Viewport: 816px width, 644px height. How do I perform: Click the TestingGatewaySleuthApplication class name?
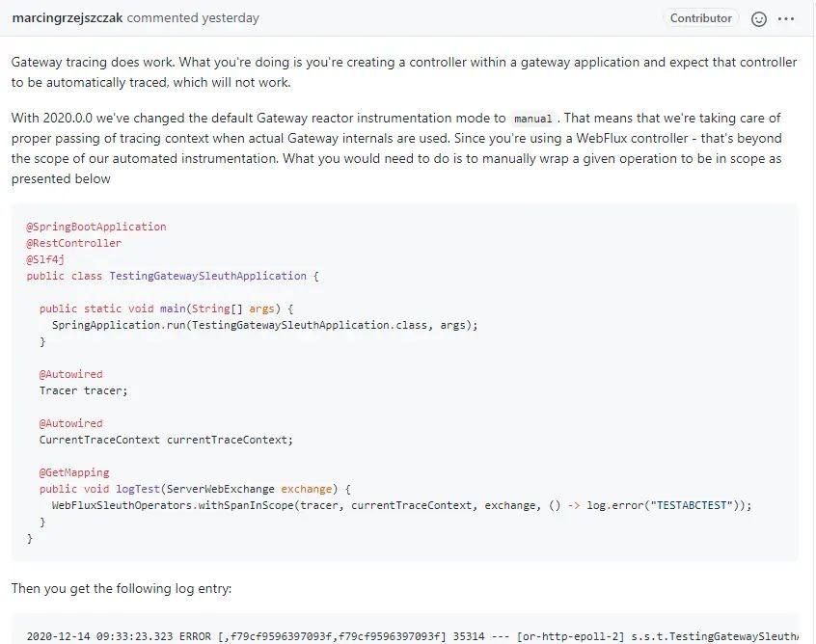tap(207, 276)
